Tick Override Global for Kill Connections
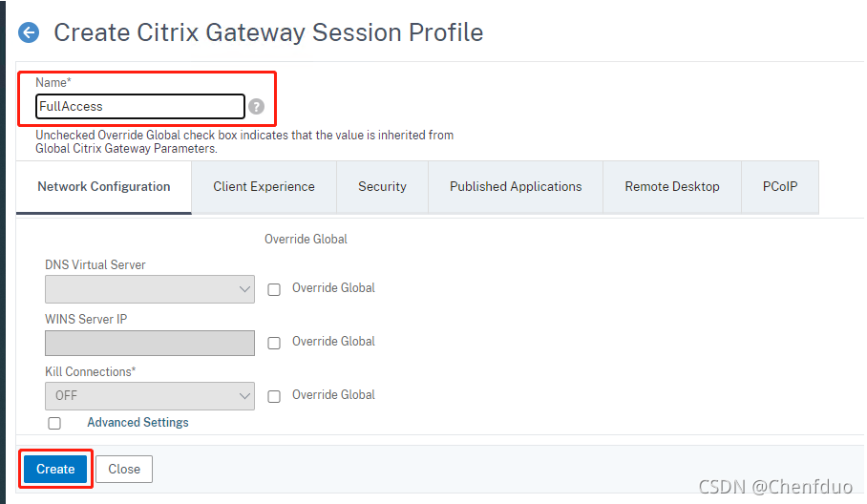The height and width of the screenshot is (504, 867). point(274,397)
